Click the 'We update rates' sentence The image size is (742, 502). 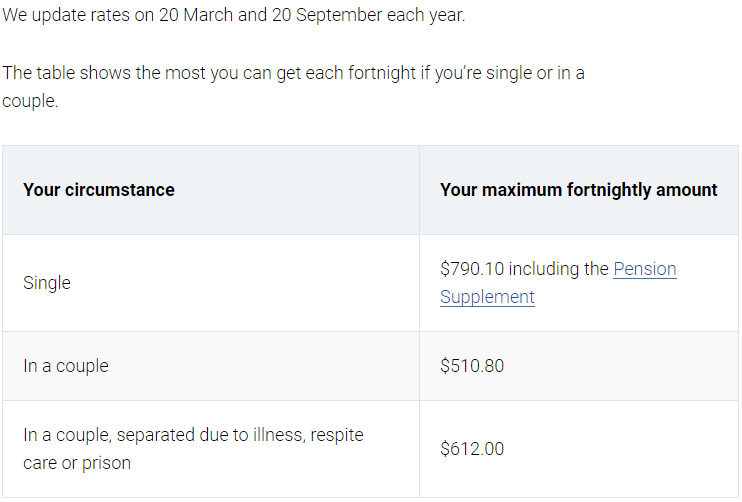(234, 15)
